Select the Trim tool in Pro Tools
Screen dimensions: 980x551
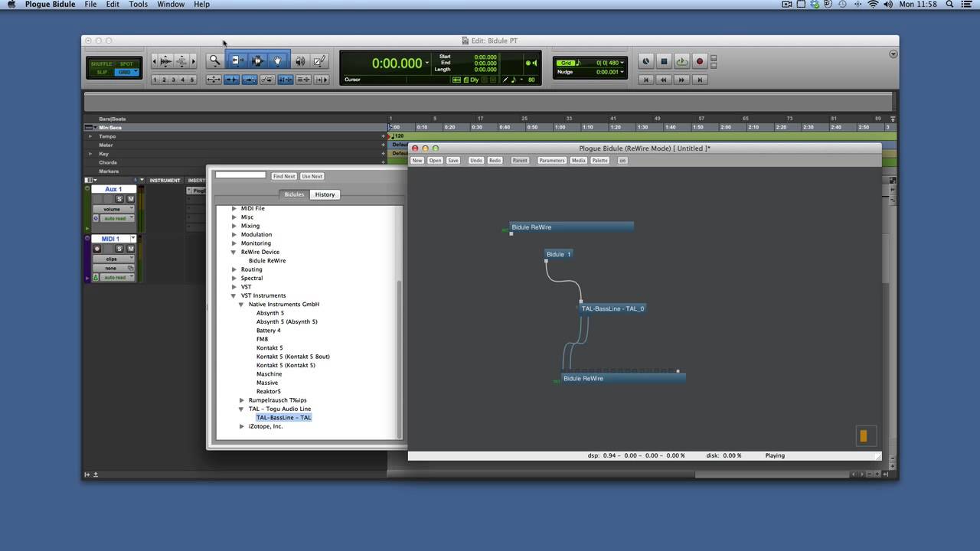(x=237, y=60)
